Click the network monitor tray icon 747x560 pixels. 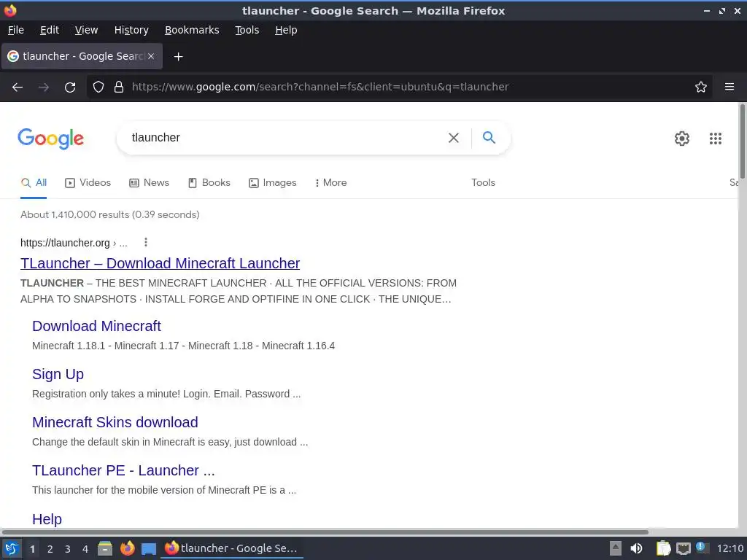pos(683,548)
